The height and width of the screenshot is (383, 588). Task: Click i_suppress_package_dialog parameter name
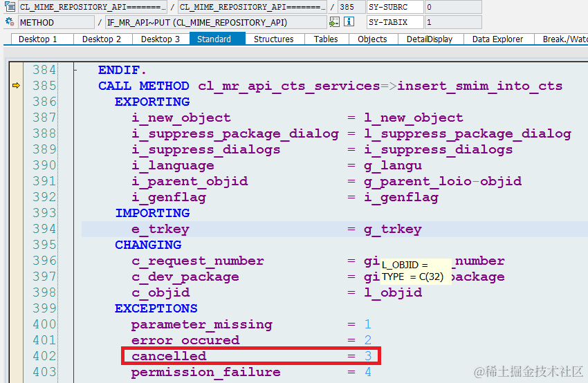(x=235, y=134)
